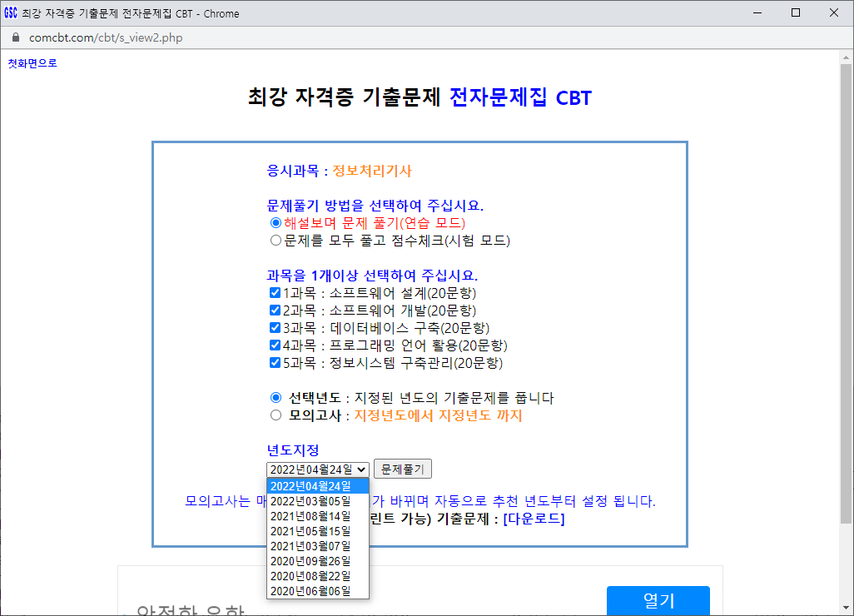Screen dimensions: 854x616
Task: Click the GSC favicon in title bar
Action: pos(11,13)
